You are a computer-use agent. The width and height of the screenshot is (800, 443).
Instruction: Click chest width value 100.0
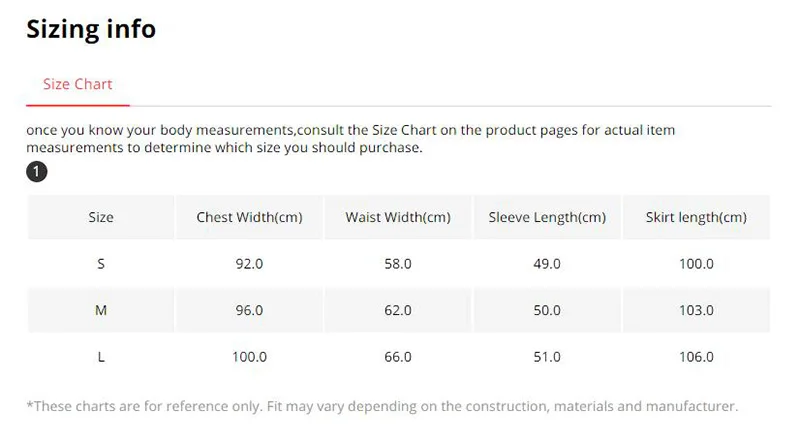tap(249, 356)
